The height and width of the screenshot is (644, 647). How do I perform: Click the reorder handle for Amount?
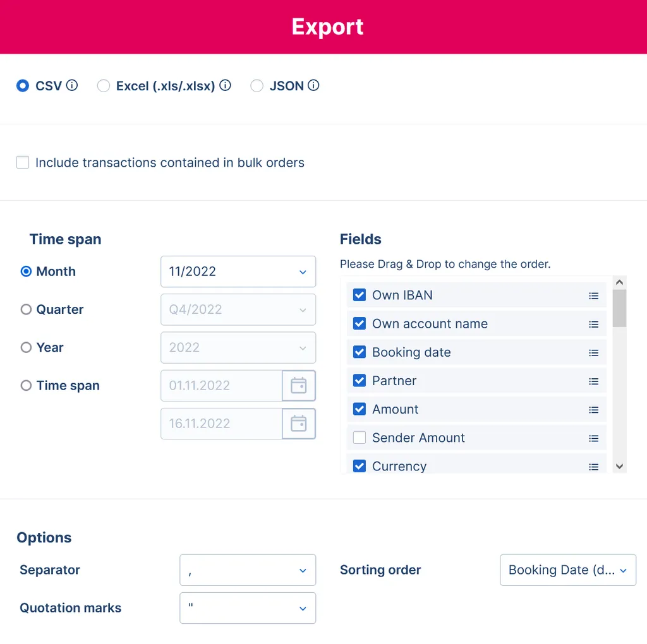(593, 410)
